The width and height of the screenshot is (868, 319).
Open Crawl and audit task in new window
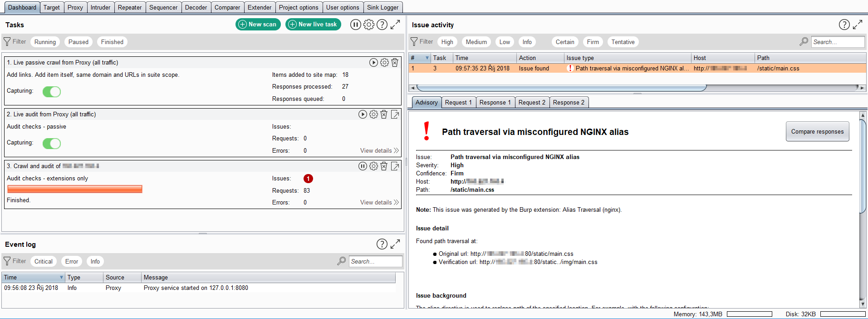click(x=395, y=166)
